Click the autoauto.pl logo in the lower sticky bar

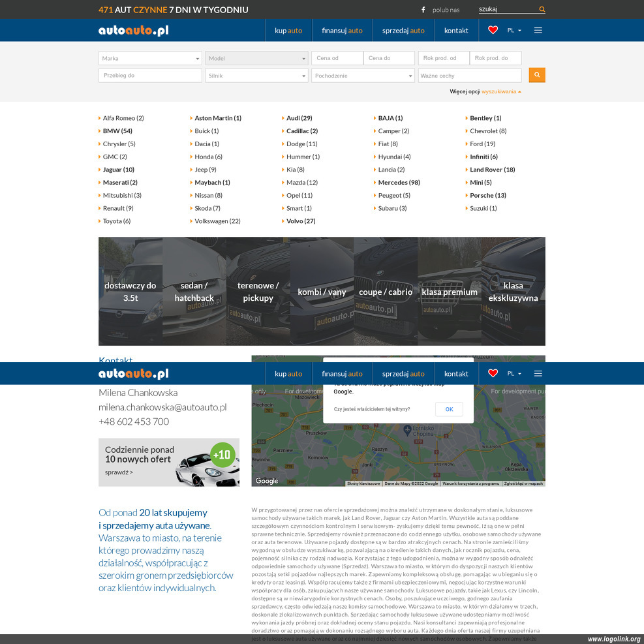(134, 373)
